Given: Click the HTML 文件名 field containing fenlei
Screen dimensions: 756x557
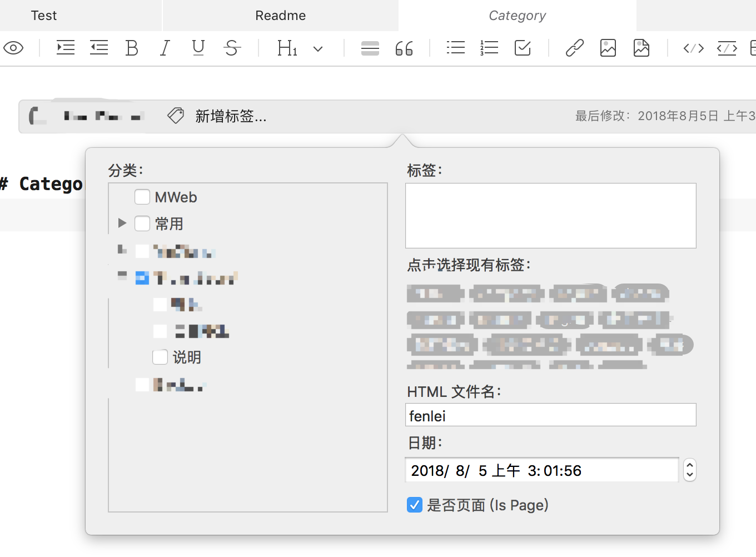Looking at the screenshot, I should (x=550, y=415).
